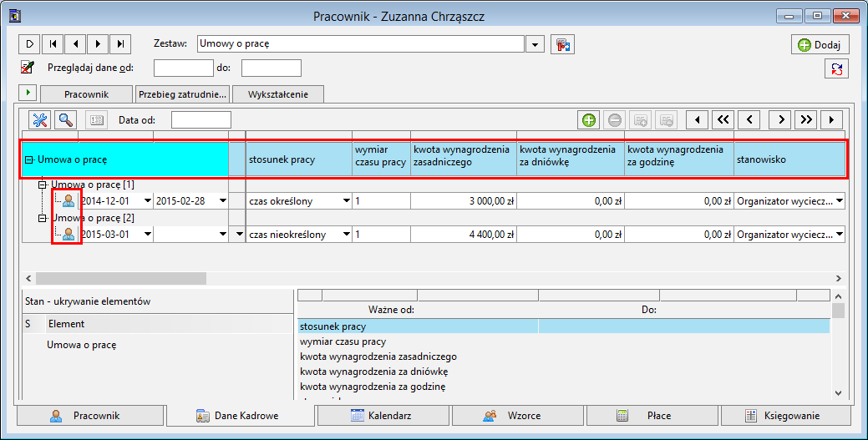Image resolution: width=868 pixels, height=440 pixels.
Task: Click the lower list scrollbar down arrow
Action: pos(838,393)
